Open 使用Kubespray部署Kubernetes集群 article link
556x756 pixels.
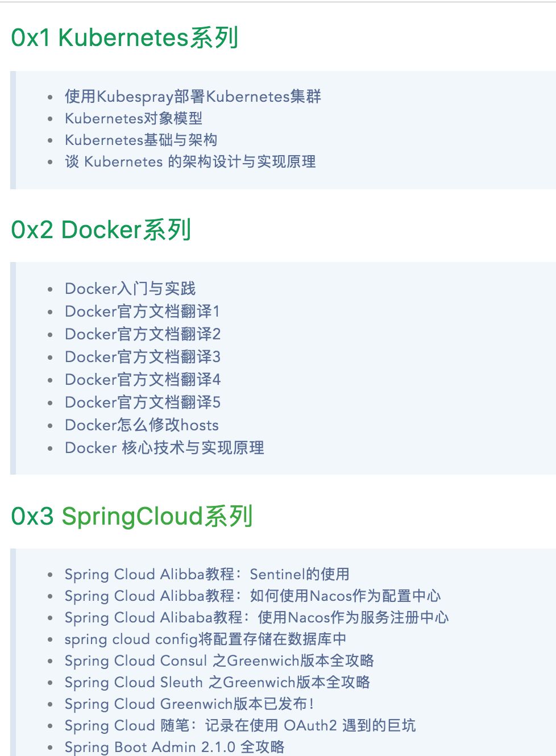(193, 97)
